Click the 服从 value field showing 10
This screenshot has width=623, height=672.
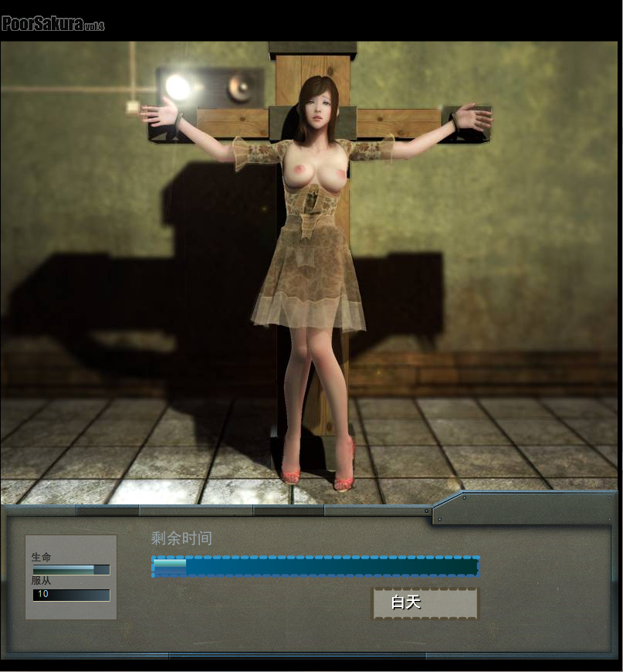point(71,595)
